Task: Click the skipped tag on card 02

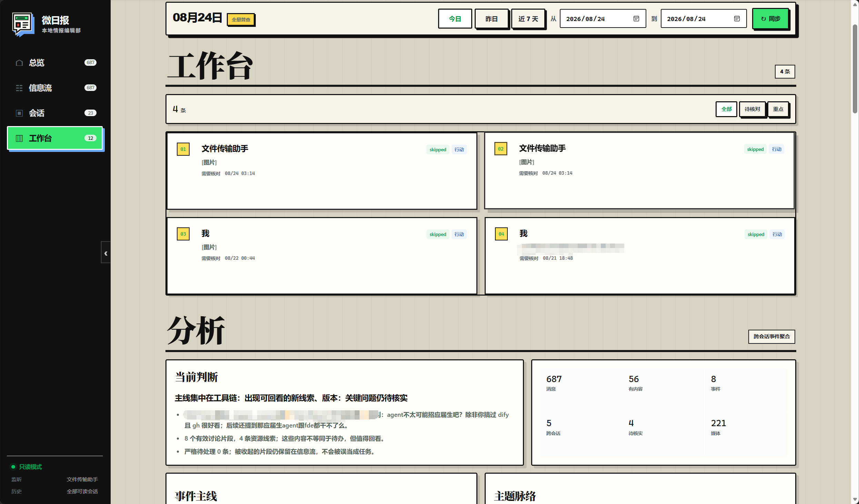Action: coord(755,149)
